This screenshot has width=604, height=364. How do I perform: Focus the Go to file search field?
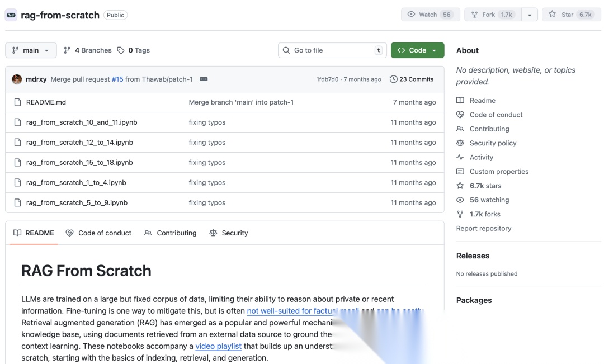[x=332, y=50]
